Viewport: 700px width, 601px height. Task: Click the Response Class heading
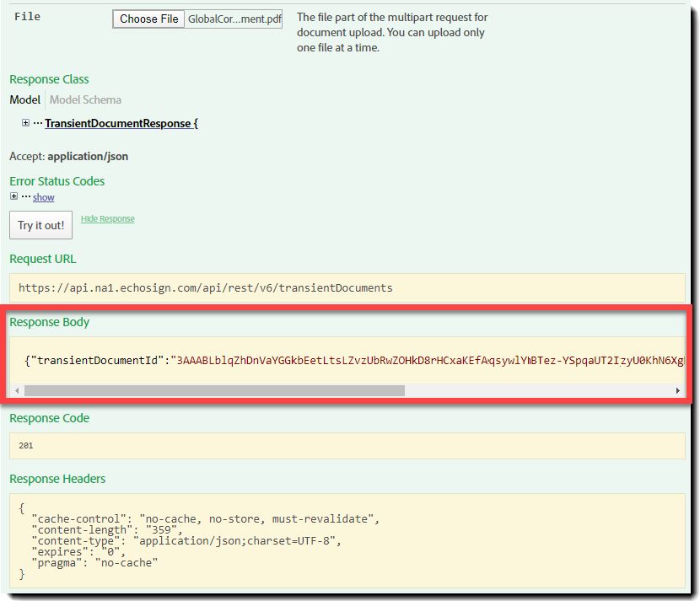tap(49, 79)
